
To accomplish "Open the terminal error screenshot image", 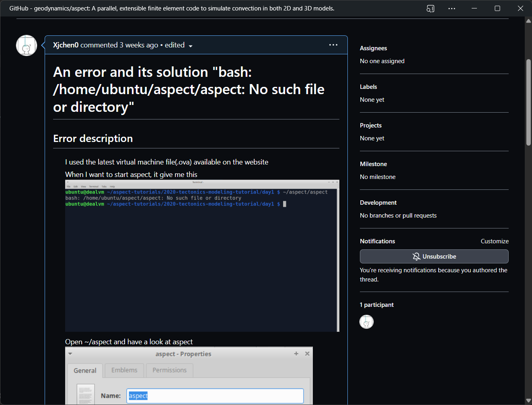I will tap(202, 256).
